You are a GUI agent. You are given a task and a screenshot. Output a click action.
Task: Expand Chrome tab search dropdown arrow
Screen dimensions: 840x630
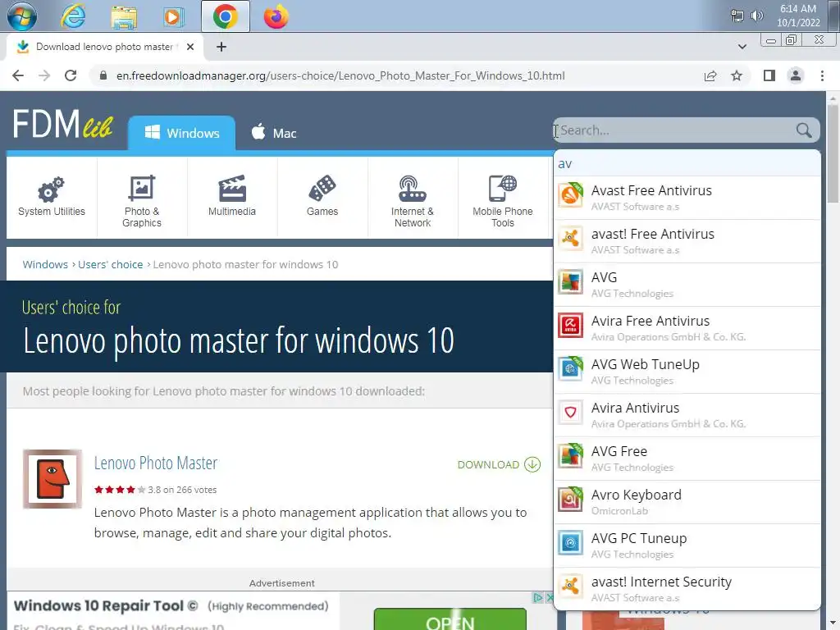tap(742, 47)
